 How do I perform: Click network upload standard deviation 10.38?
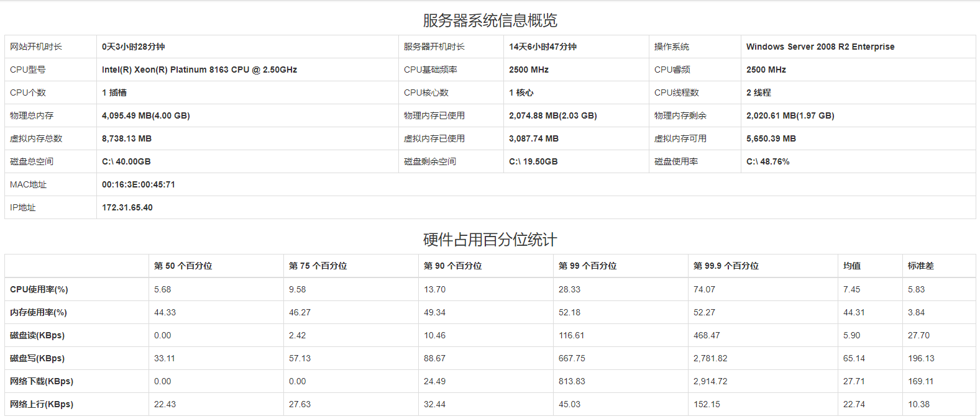[x=919, y=404]
